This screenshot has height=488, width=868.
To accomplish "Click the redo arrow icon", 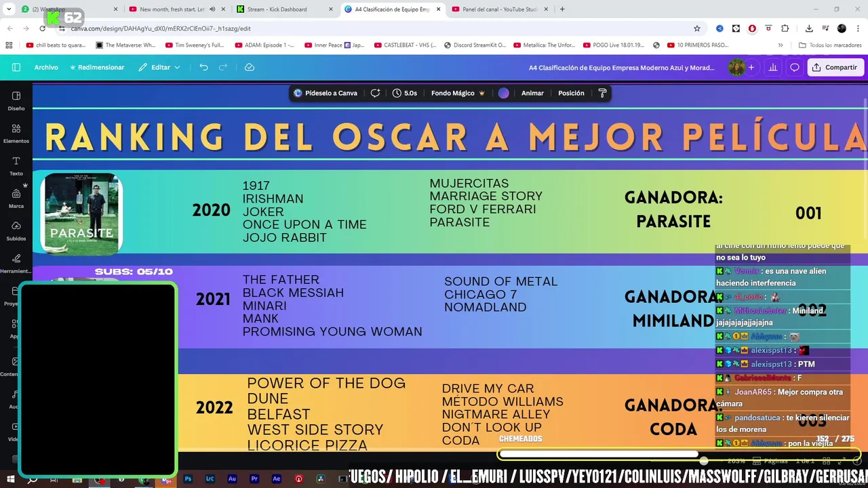I will [x=223, y=67].
